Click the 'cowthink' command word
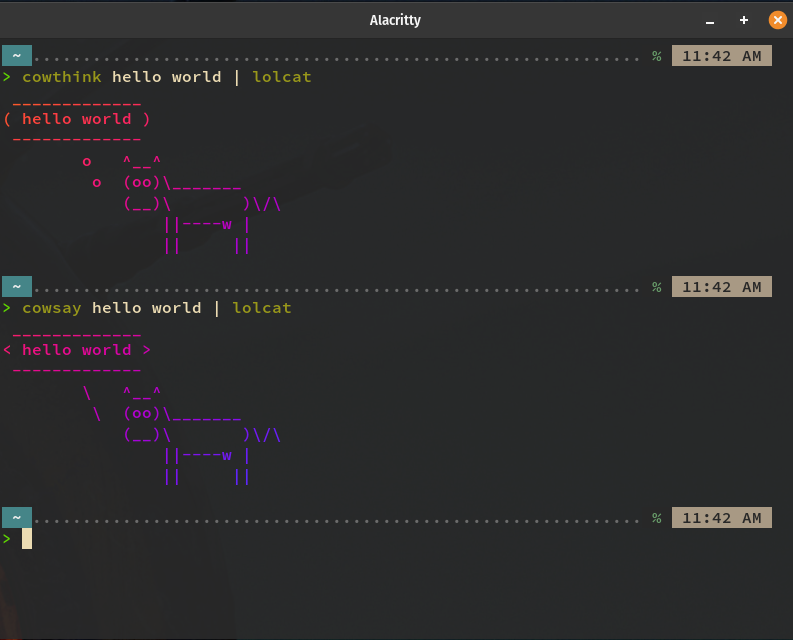The width and height of the screenshot is (793, 640). click(62, 77)
